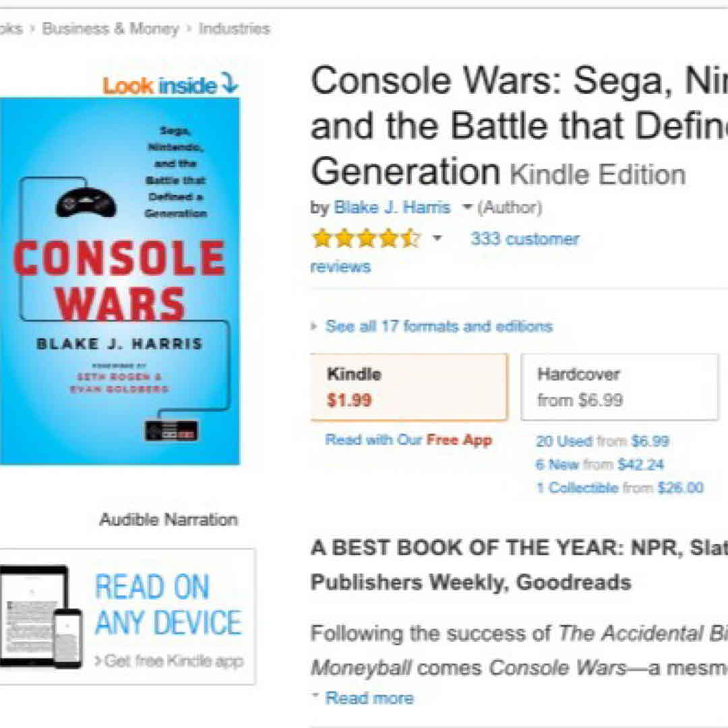The width and height of the screenshot is (728, 728).
Task: Open the author dropdown next to Blake J. Harris
Action: coord(466,208)
